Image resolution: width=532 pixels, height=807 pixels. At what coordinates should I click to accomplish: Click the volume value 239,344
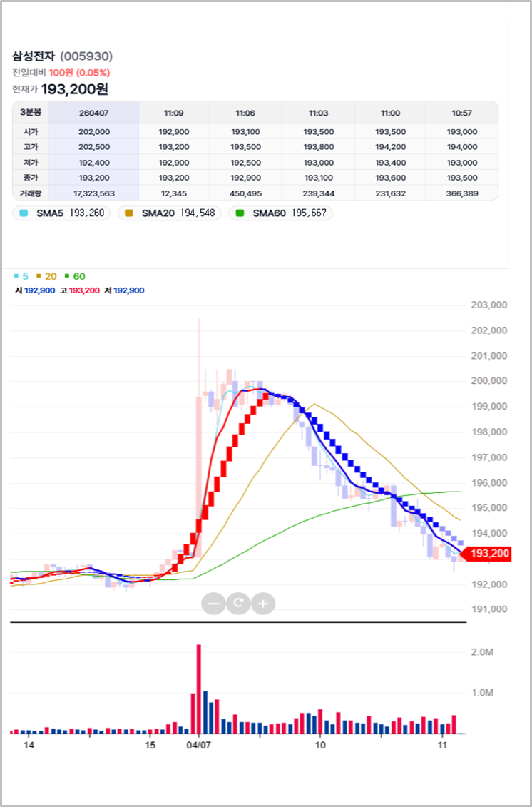(318, 193)
